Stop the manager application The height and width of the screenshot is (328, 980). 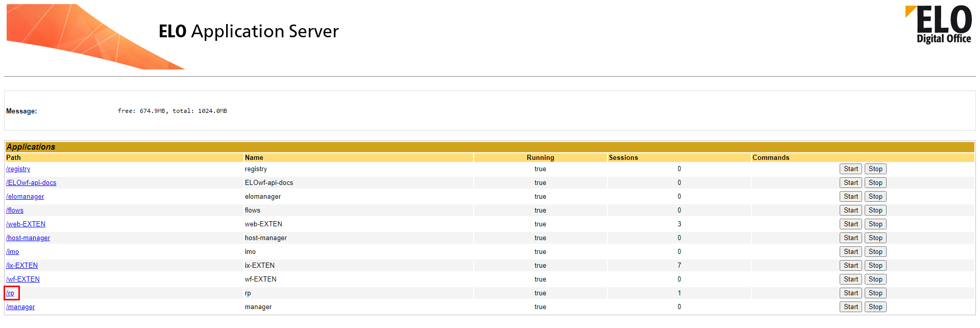click(x=875, y=307)
